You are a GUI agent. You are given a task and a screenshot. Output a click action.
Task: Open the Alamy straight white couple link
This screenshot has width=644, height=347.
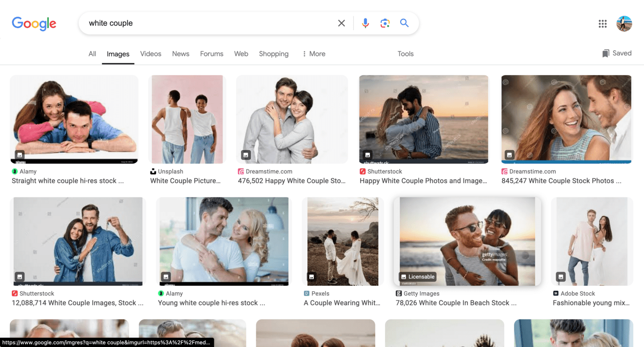click(x=68, y=181)
